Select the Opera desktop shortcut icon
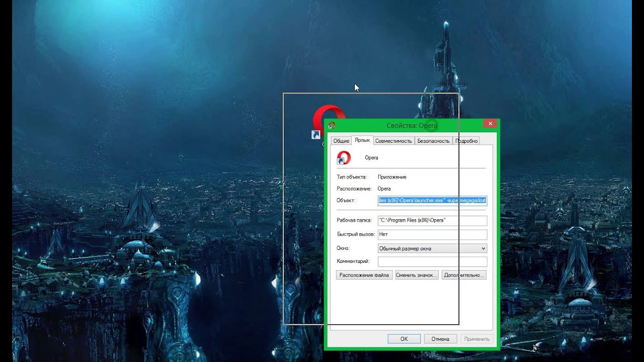The width and height of the screenshot is (644, 362). coord(328,122)
